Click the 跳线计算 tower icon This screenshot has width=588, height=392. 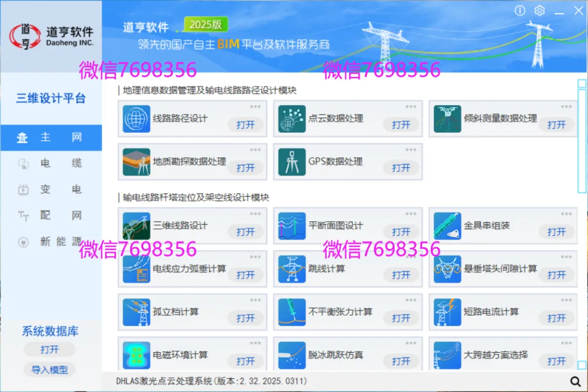tap(292, 269)
